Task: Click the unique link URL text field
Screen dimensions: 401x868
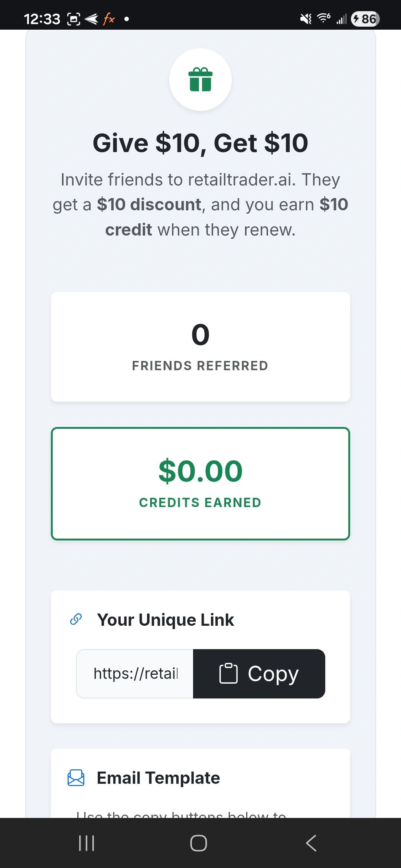Action: coord(135,673)
